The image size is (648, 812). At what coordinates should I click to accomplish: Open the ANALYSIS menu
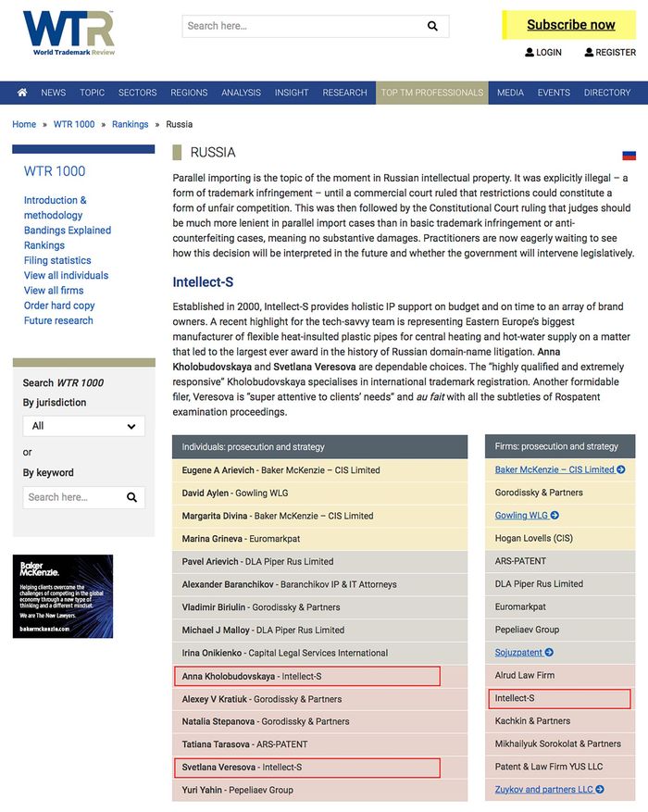(242, 93)
